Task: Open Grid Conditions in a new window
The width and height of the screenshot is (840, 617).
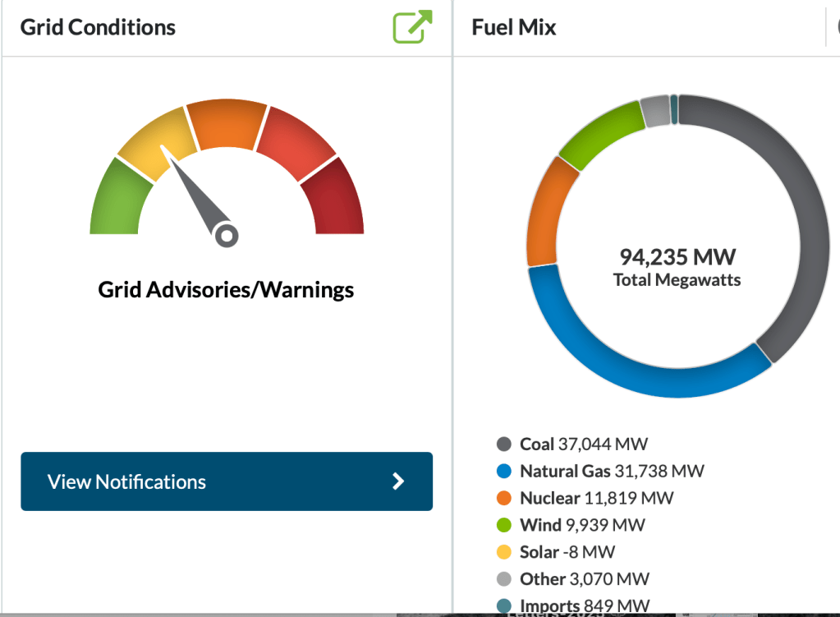Action: point(412,26)
